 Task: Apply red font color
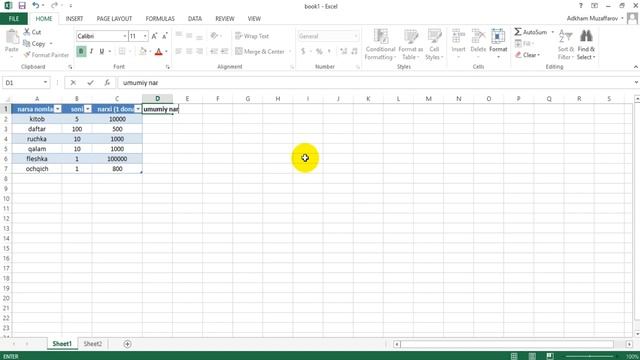tap(159, 51)
